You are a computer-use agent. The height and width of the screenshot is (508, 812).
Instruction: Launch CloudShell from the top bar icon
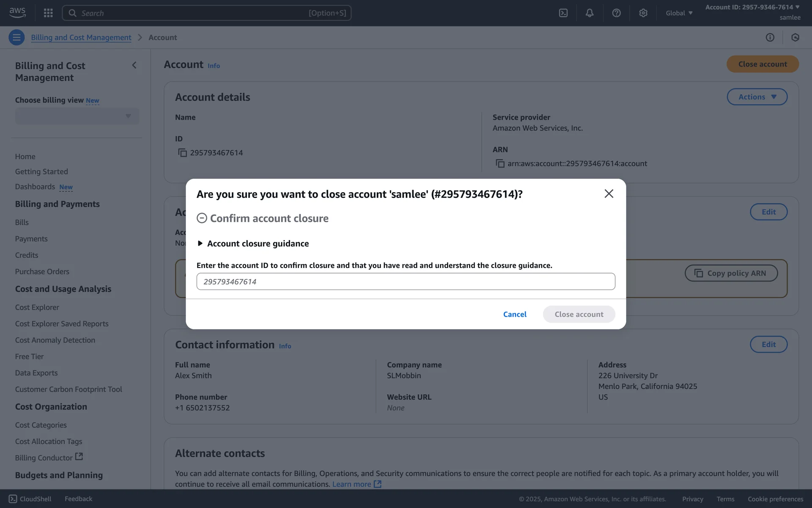tap(563, 13)
